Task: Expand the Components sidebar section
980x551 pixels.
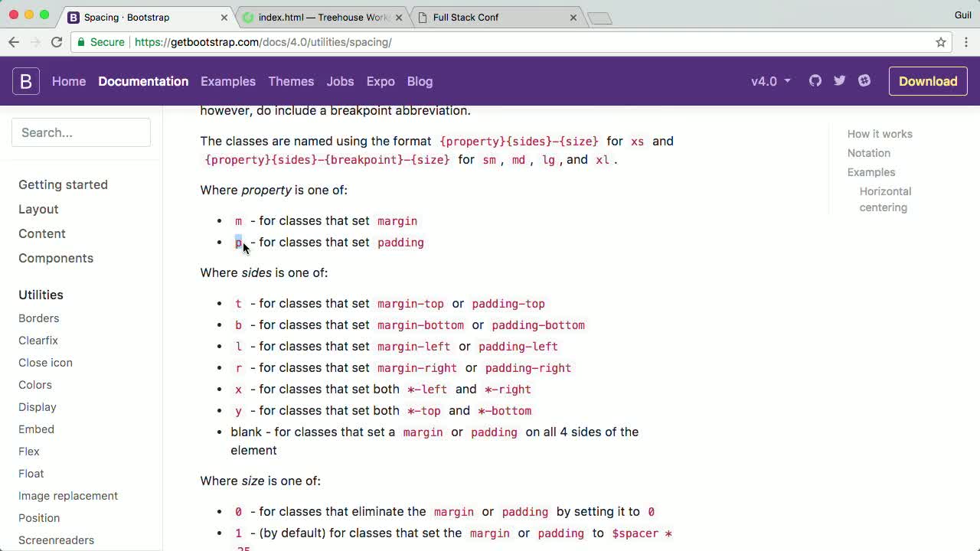Action: coord(56,258)
